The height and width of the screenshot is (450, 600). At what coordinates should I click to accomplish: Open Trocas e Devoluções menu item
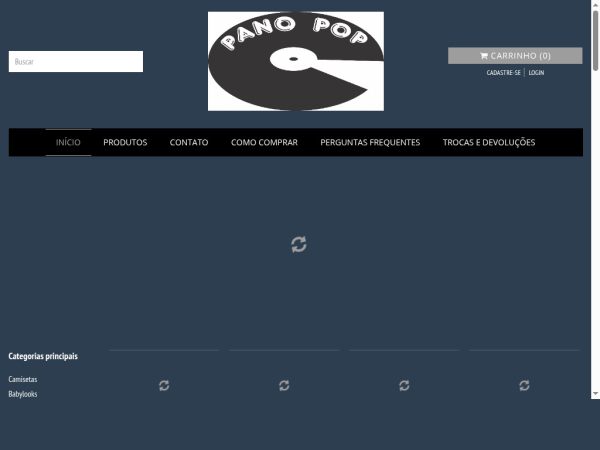[489, 142]
